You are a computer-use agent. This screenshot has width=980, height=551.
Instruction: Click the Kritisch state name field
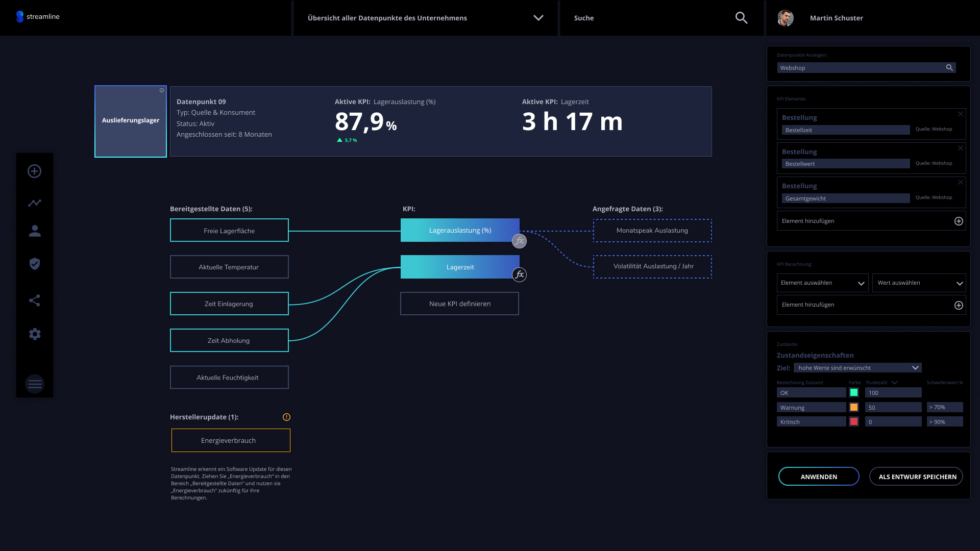coord(812,421)
